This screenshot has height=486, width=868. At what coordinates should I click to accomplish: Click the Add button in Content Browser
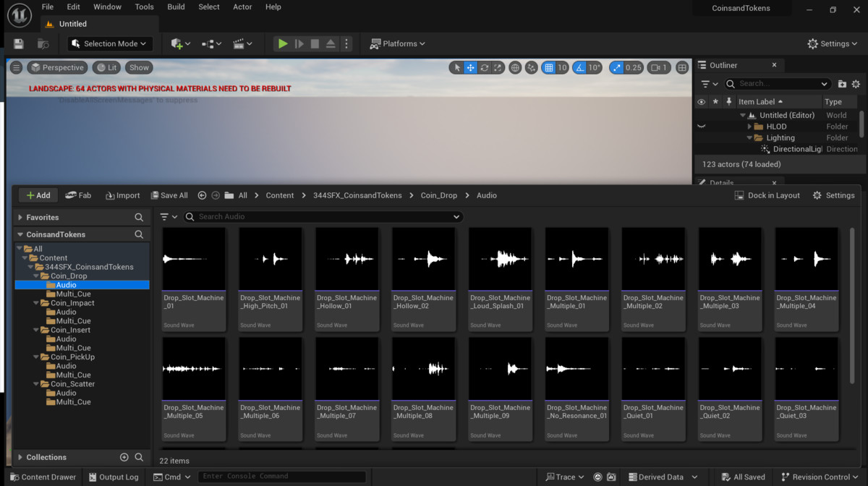tap(38, 195)
